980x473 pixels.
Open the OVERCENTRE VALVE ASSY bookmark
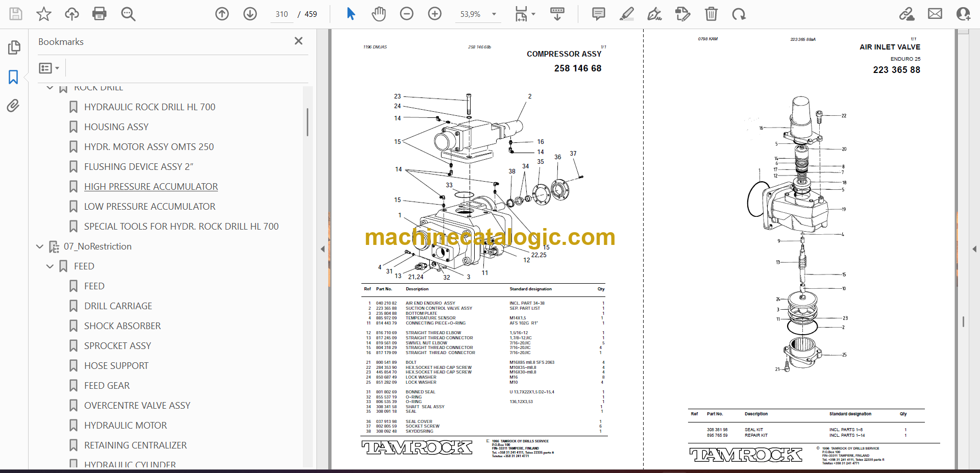[x=137, y=406]
